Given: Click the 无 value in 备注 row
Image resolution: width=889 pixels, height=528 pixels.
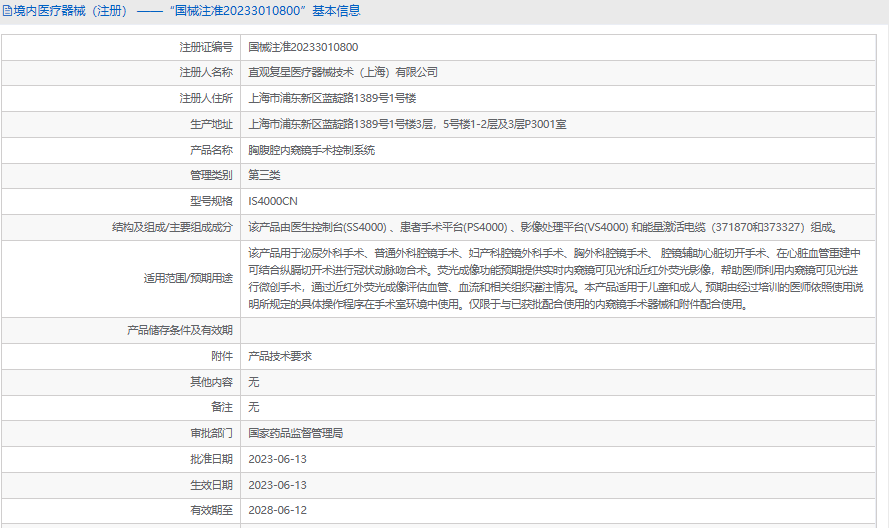Looking at the screenshot, I should (x=253, y=407).
